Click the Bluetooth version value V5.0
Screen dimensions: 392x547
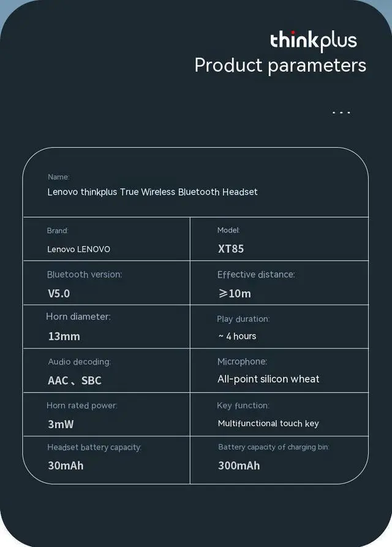[x=59, y=293]
